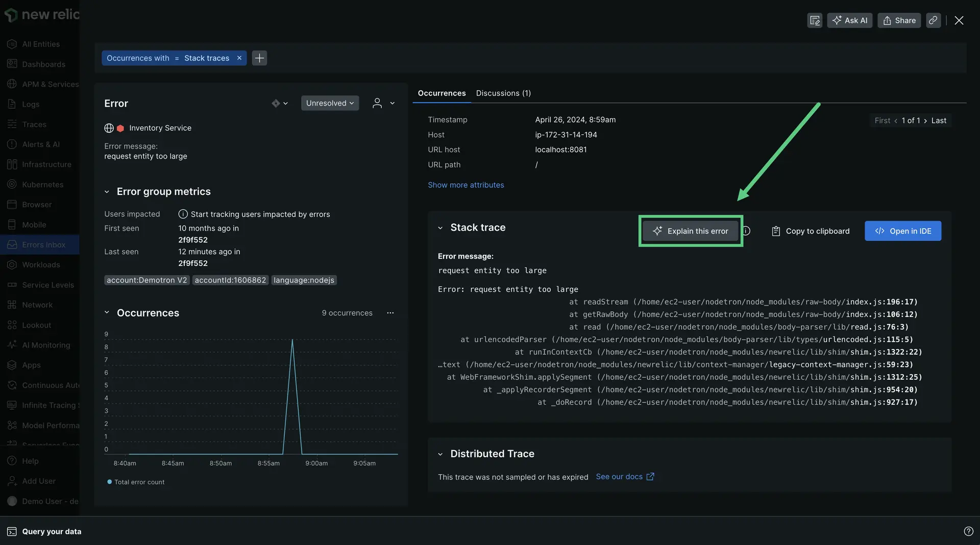Click the Ask AI sparkle button
The height and width of the screenshot is (545, 980).
click(849, 20)
